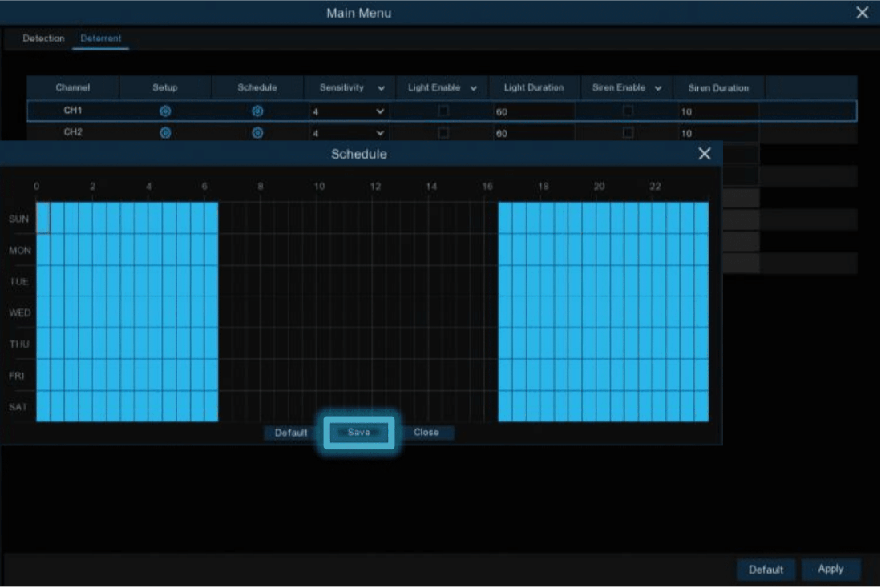Click the Close button in Schedule dialog
The height and width of the screenshot is (588, 881).
click(x=426, y=433)
